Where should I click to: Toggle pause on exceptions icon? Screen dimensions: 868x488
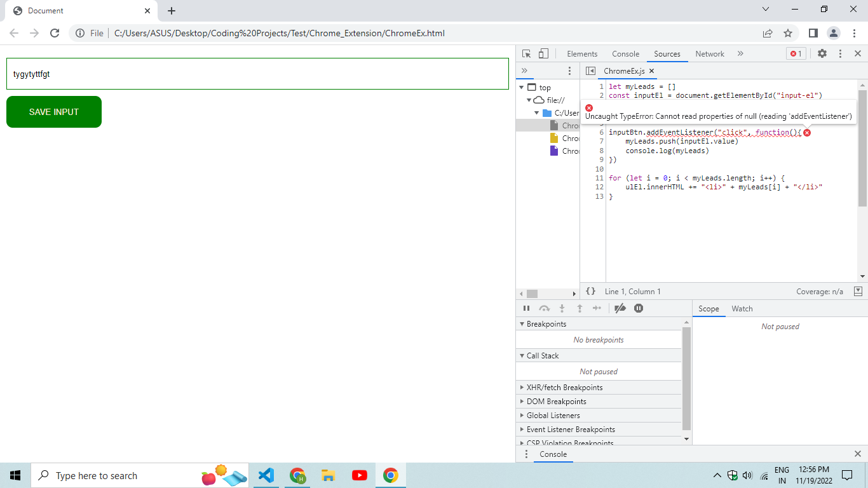point(639,308)
